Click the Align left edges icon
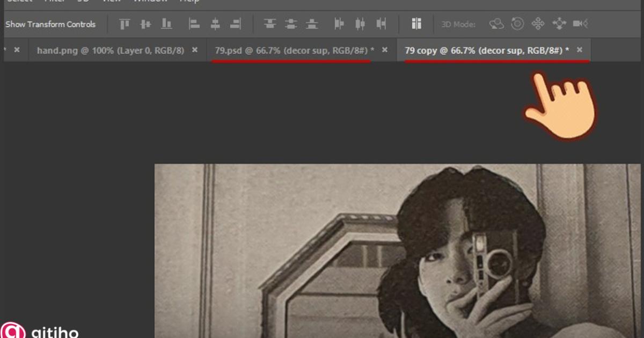The width and height of the screenshot is (644, 338). [x=194, y=24]
